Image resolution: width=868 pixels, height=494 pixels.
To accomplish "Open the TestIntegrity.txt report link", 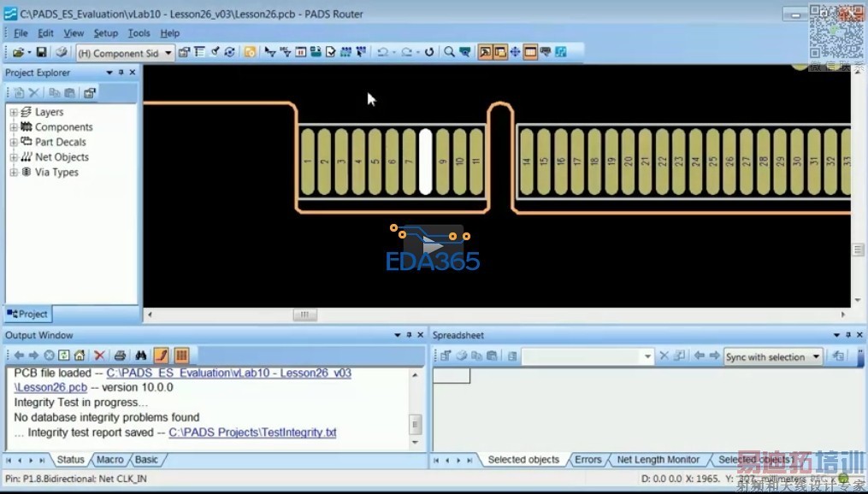I will point(252,432).
